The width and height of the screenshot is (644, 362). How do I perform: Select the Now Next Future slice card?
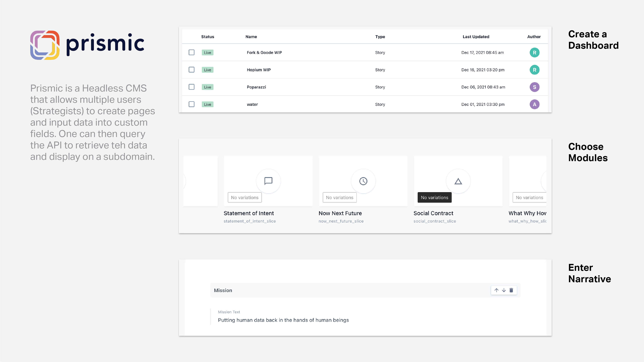[x=363, y=181]
